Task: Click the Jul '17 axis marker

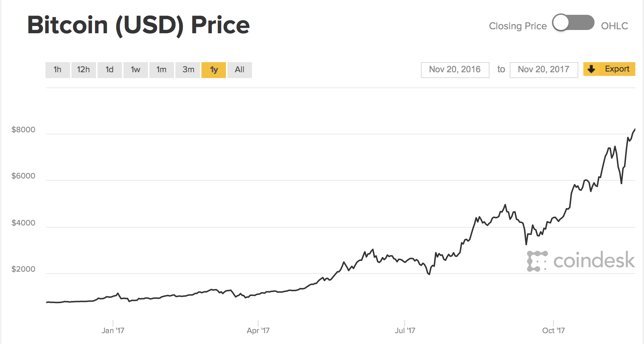Action: click(x=405, y=330)
